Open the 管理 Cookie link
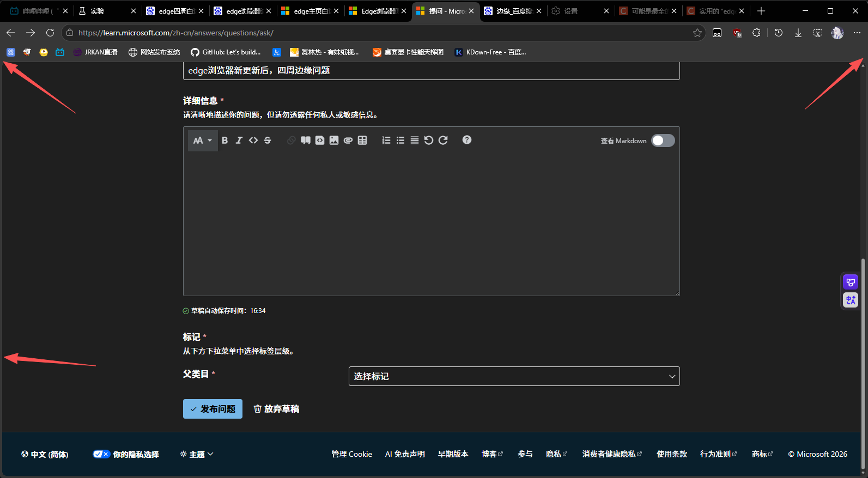This screenshot has width=868, height=478. [352, 454]
